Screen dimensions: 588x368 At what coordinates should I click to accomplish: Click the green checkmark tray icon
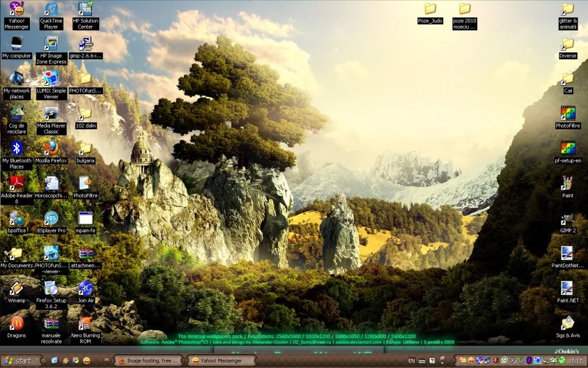(x=562, y=361)
